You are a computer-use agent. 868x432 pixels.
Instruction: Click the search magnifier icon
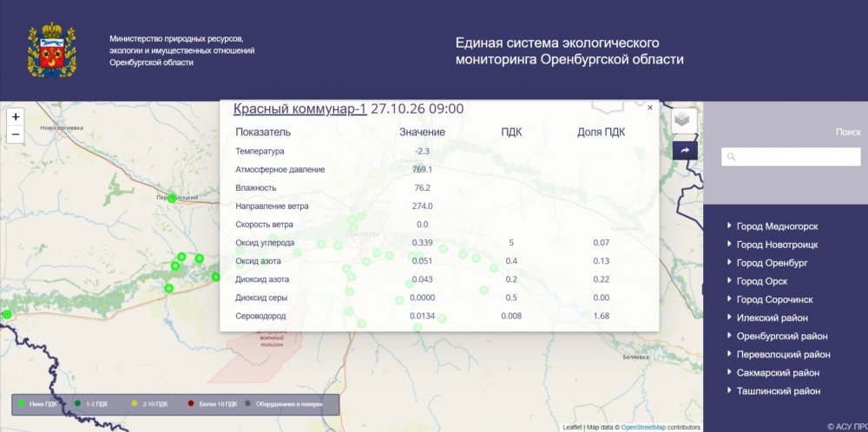[x=731, y=157]
